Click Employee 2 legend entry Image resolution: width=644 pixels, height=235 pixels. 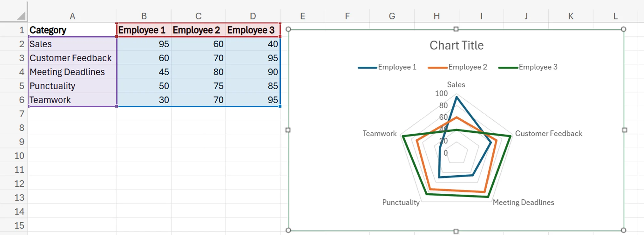click(x=458, y=67)
